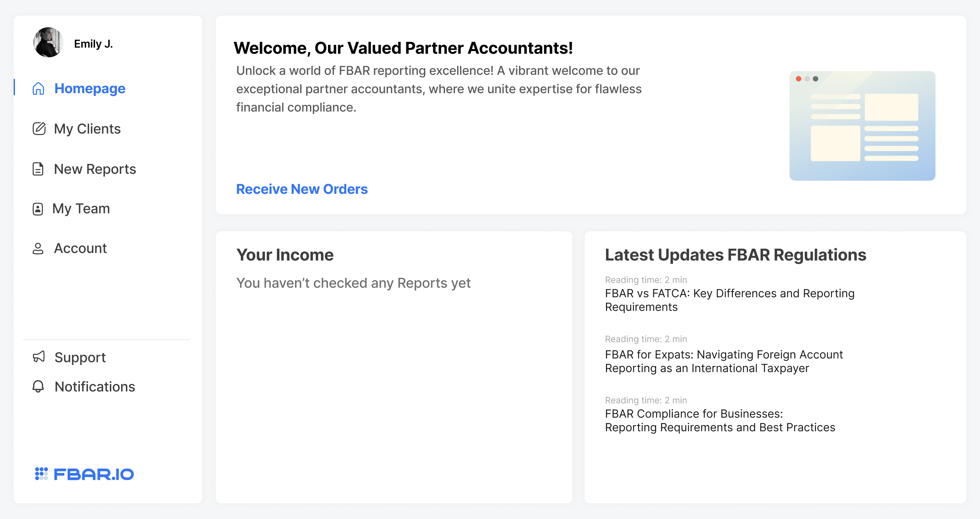The width and height of the screenshot is (980, 519).
Task: Select the Account person icon
Action: (x=38, y=248)
